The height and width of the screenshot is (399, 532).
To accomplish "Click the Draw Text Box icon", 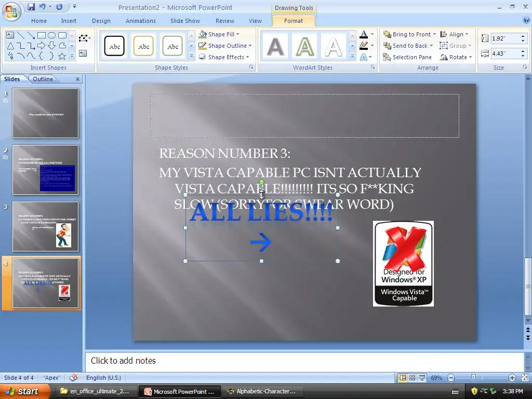I will 83,54.
